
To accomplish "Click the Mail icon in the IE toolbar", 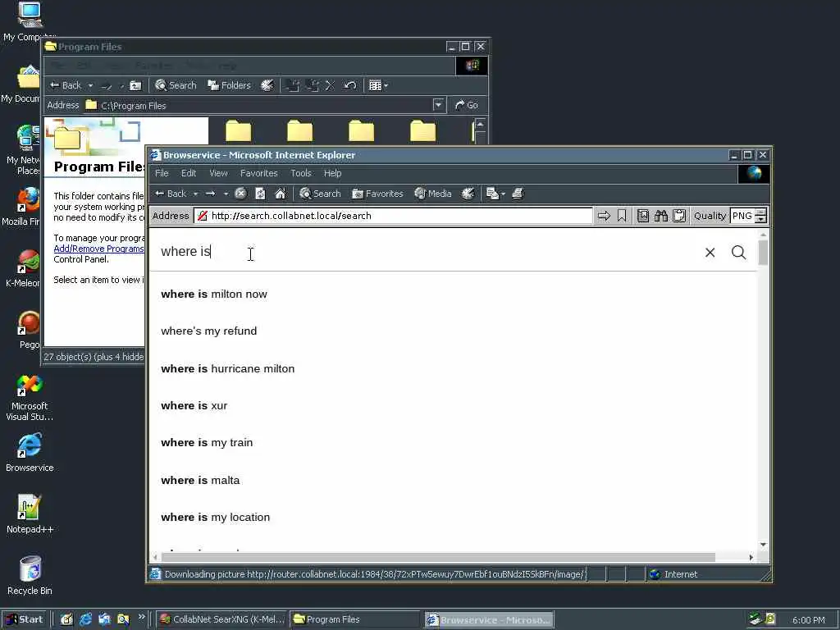I will (x=492, y=194).
